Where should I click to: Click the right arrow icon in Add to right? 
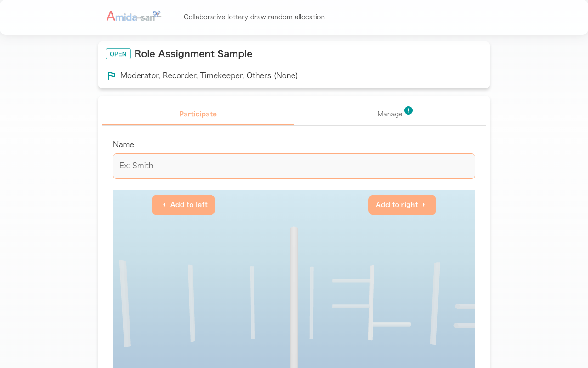[424, 205]
